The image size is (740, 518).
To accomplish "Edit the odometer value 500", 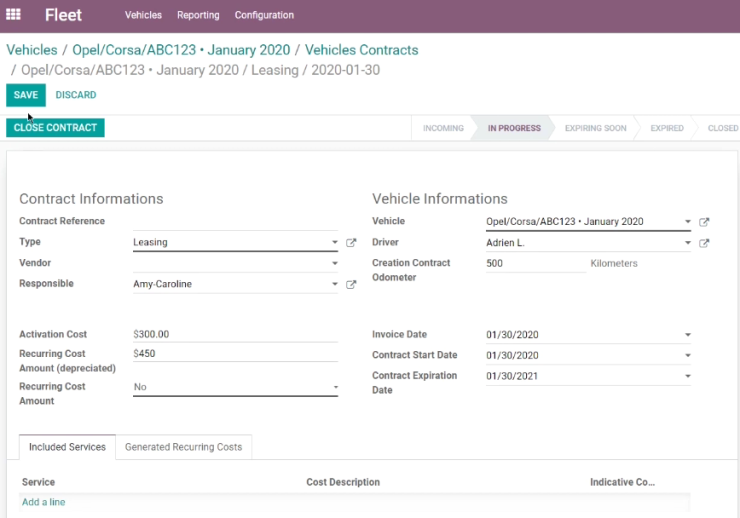I will point(536,263).
